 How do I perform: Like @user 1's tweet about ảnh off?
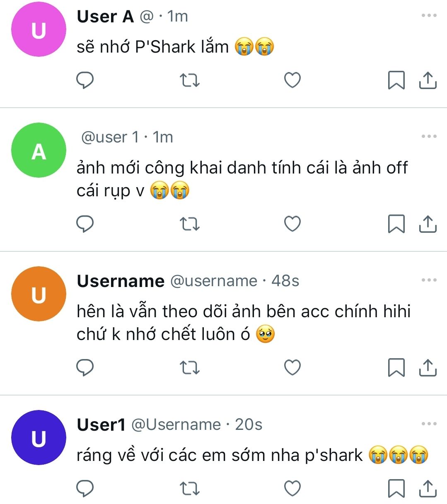pyautogui.click(x=292, y=224)
